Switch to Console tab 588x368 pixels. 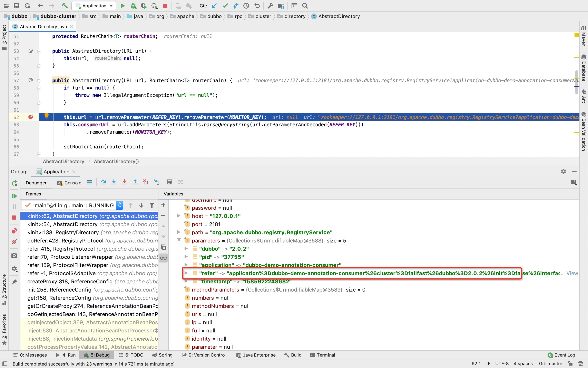pos(69,183)
